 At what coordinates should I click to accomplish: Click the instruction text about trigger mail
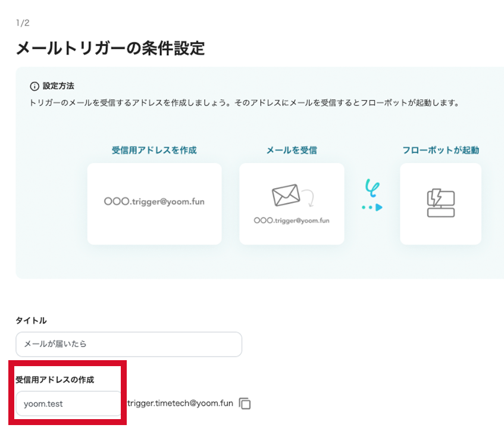245,103
